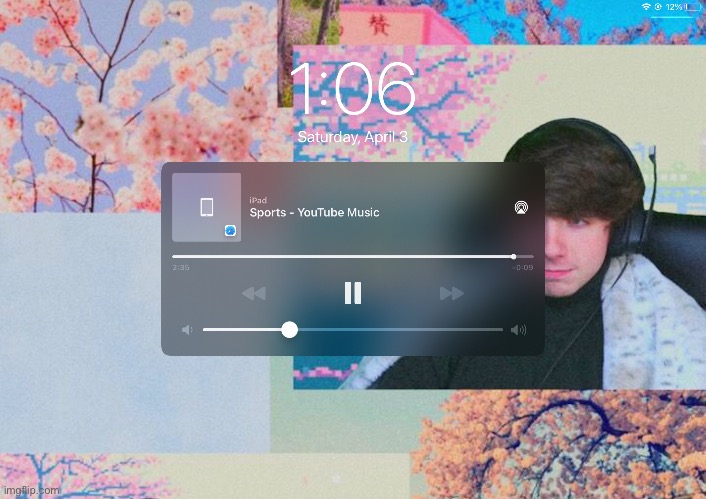Tap the remaining time -0:09
The image size is (706, 499).
coord(523,268)
